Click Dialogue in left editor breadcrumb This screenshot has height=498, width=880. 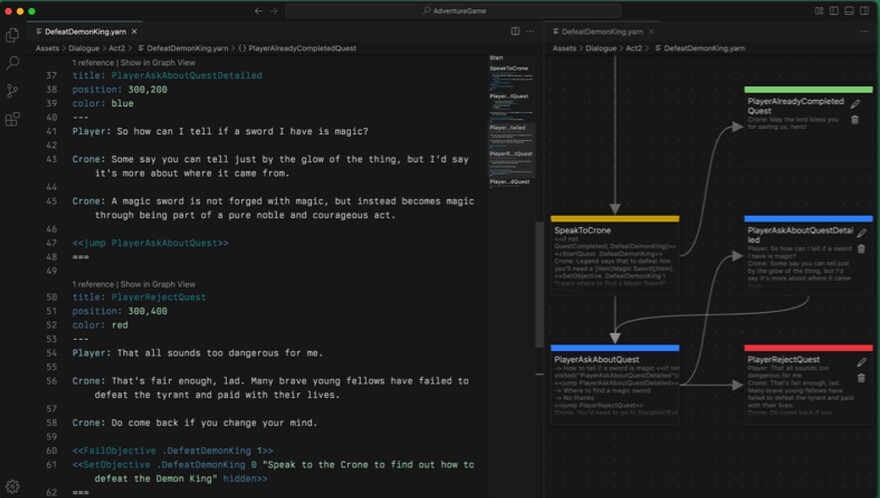(x=84, y=48)
